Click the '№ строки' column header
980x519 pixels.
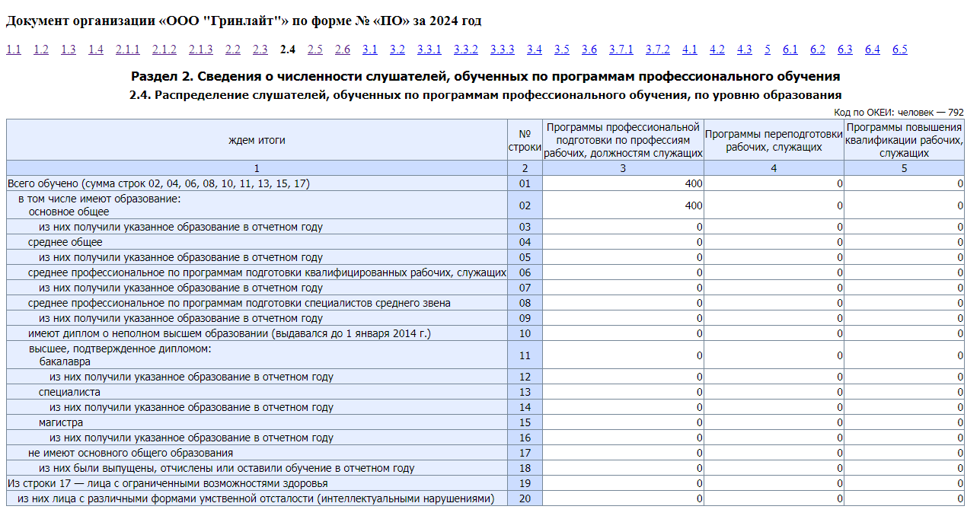pos(525,140)
